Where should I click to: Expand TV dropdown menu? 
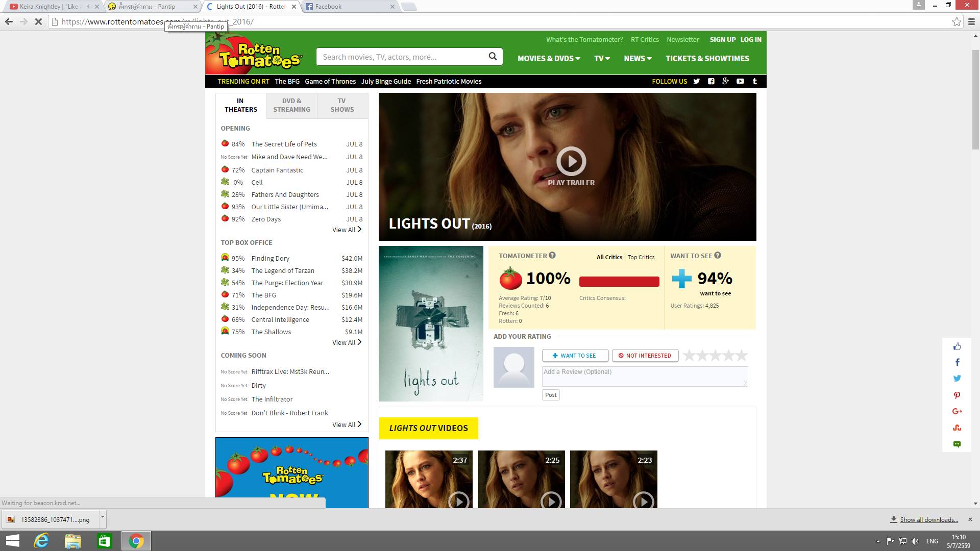pyautogui.click(x=602, y=59)
